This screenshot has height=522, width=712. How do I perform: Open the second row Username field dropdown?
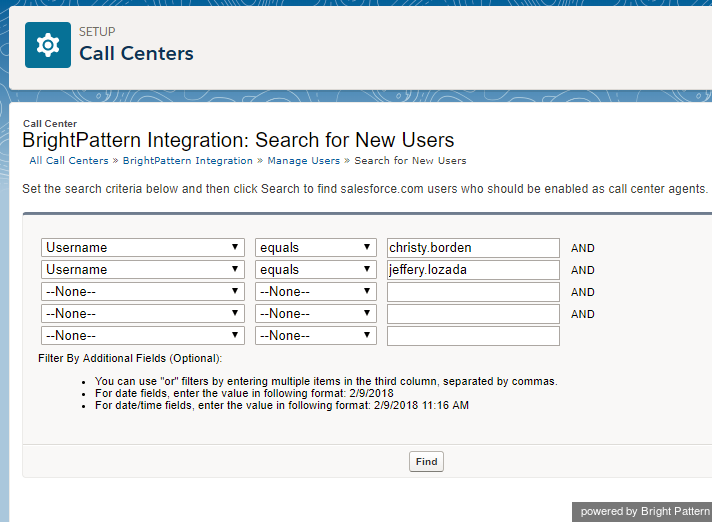click(143, 270)
